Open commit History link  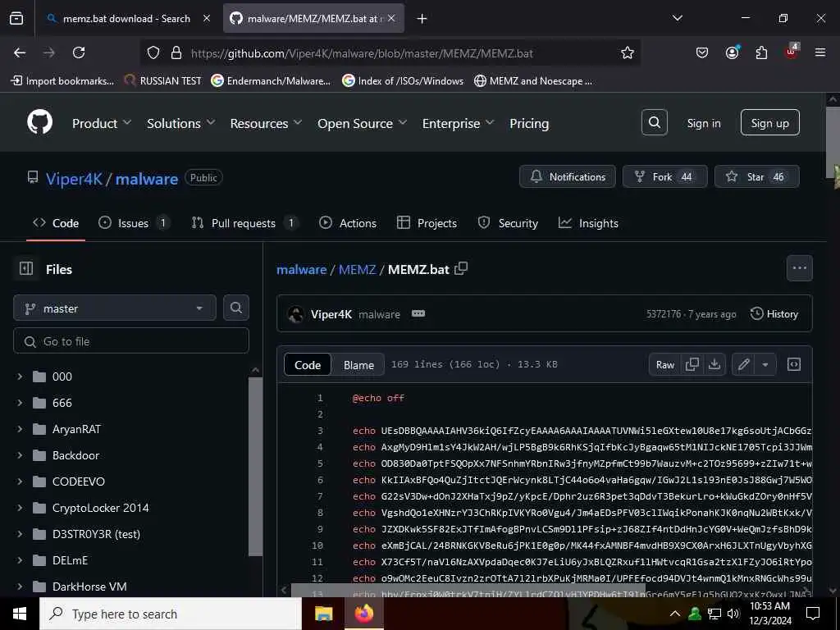pyautogui.click(x=774, y=314)
